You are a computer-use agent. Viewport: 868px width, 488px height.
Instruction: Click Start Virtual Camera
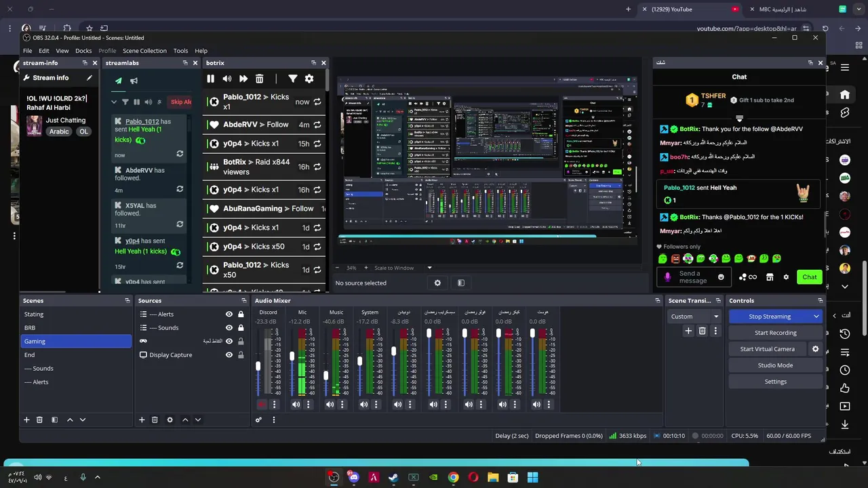coord(767,349)
